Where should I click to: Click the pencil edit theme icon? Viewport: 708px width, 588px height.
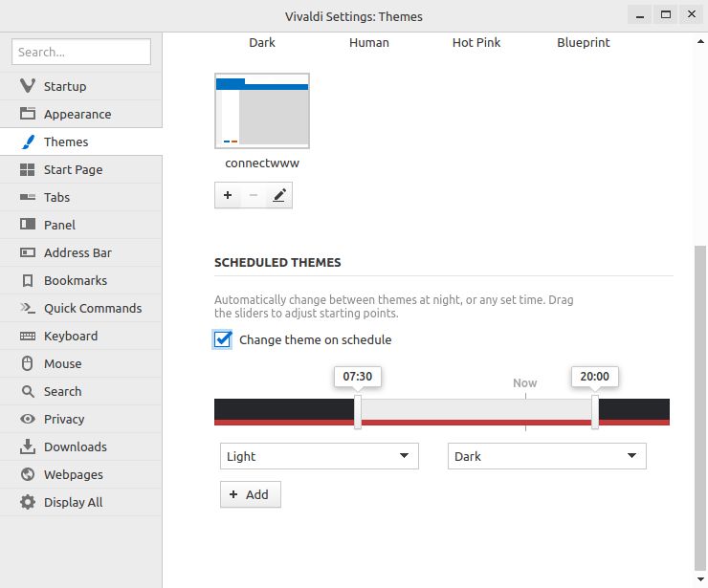(x=279, y=196)
